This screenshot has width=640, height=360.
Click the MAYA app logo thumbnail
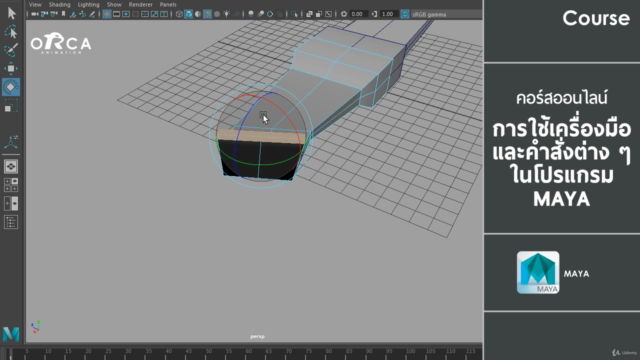pos(538,272)
